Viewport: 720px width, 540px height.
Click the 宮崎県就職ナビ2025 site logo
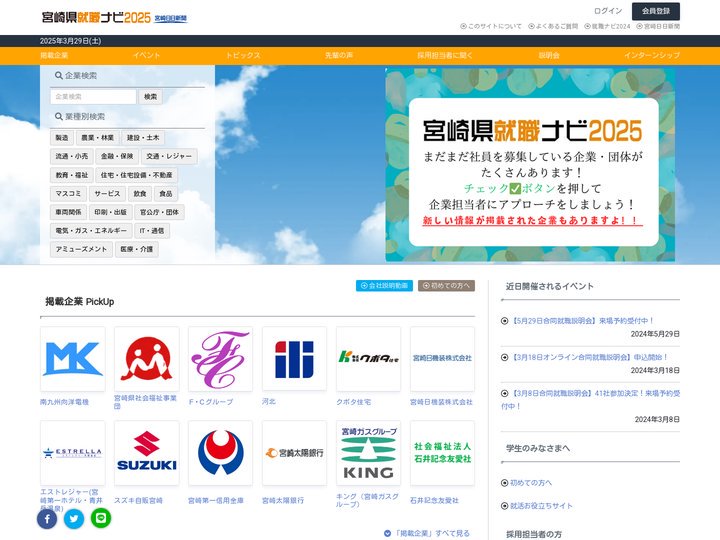click(96, 17)
